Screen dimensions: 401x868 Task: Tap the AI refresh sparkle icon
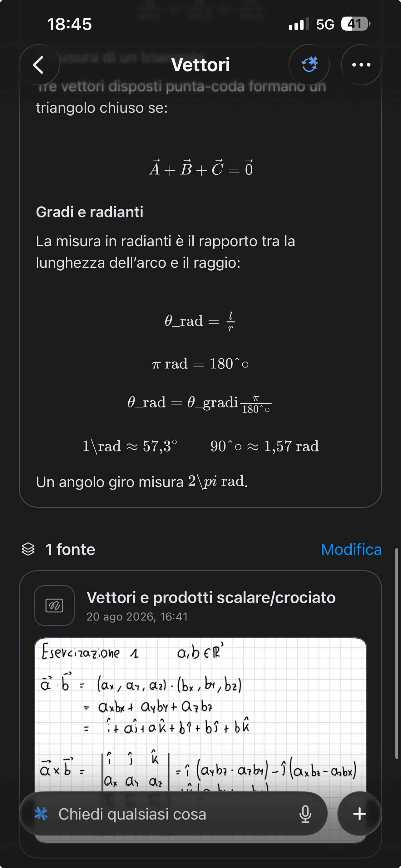coord(309,64)
